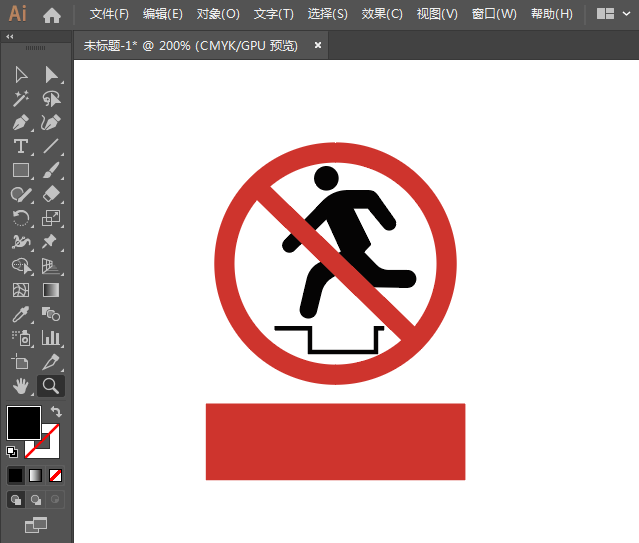
Task: Open the 效果(C) menu
Action: coord(382,14)
